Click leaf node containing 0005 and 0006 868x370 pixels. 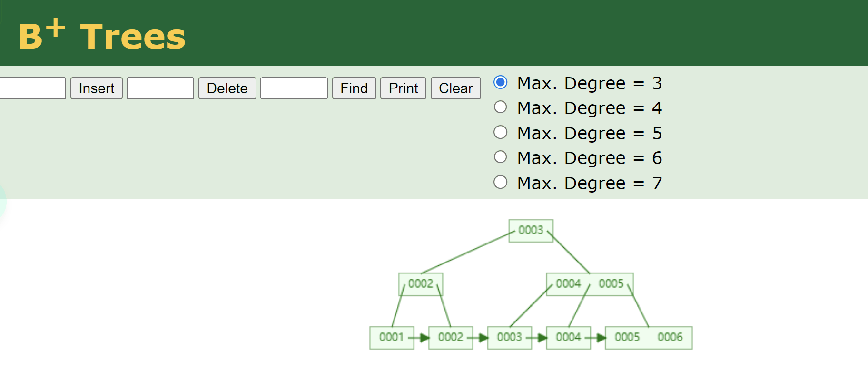point(648,338)
